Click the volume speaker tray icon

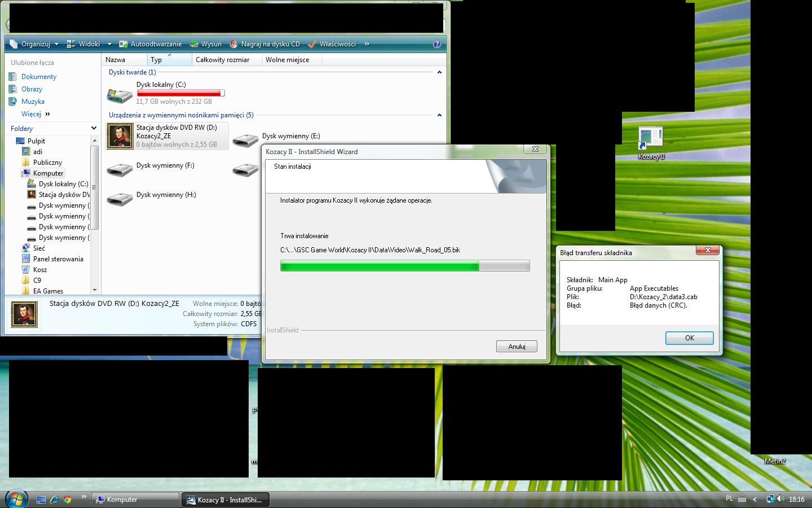click(781, 499)
